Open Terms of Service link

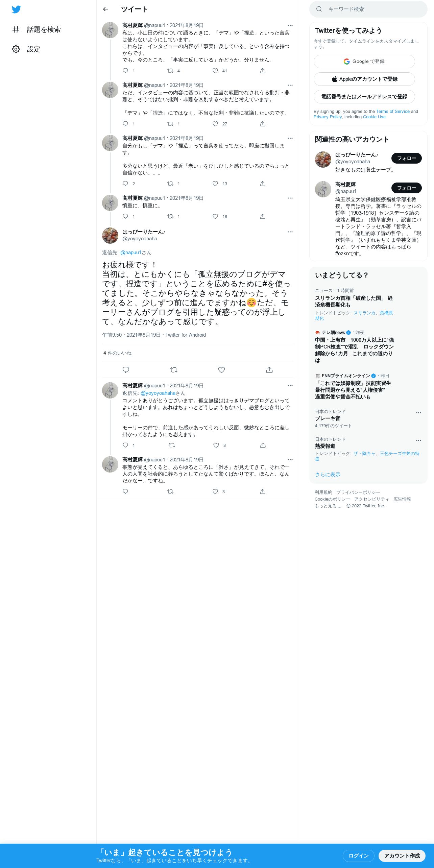[x=393, y=112]
